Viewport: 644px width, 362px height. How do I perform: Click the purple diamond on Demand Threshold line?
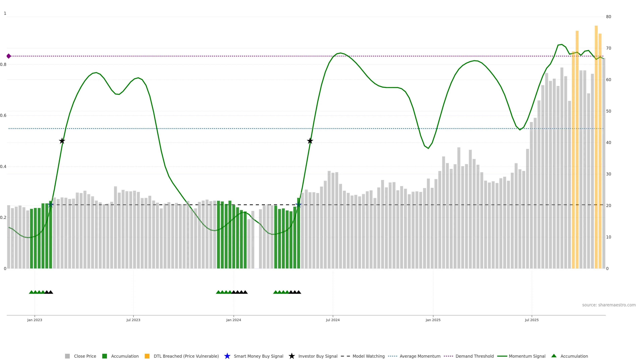tap(9, 56)
